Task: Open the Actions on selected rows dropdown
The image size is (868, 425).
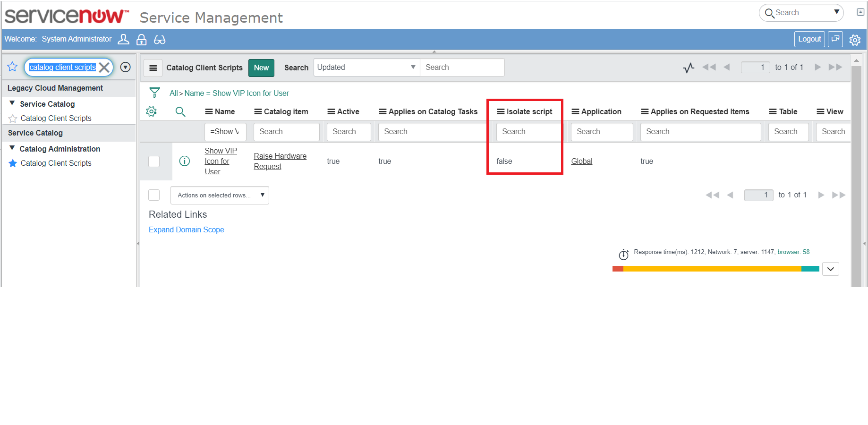Action: [220, 195]
